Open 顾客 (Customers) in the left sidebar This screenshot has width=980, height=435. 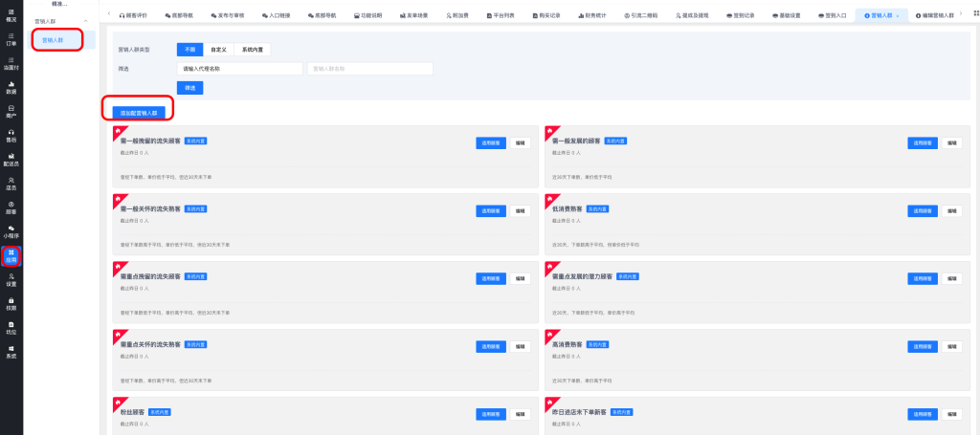tap(11, 207)
